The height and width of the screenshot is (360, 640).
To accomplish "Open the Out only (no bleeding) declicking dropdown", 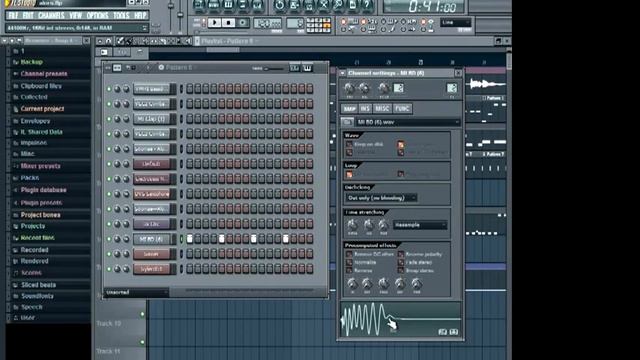I will click(381, 198).
